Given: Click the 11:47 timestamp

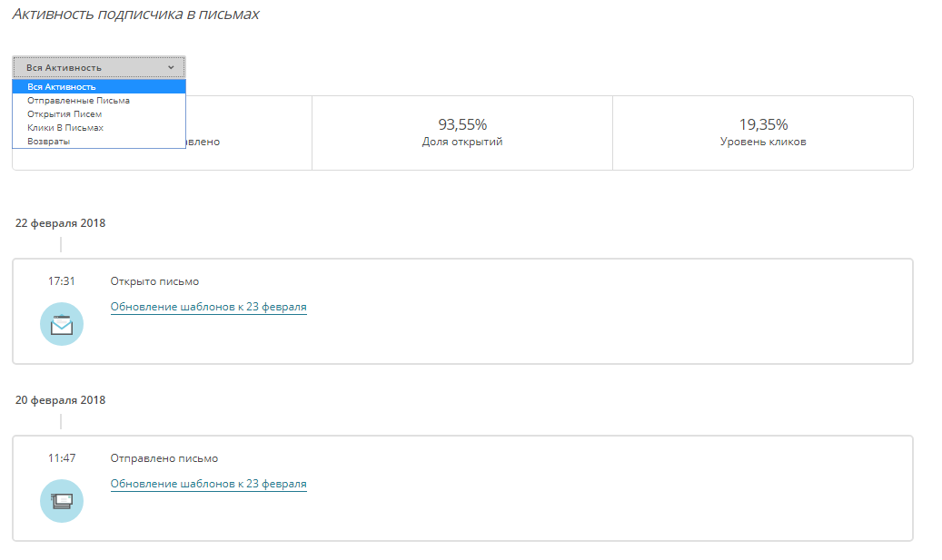Looking at the screenshot, I should [x=62, y=458].
